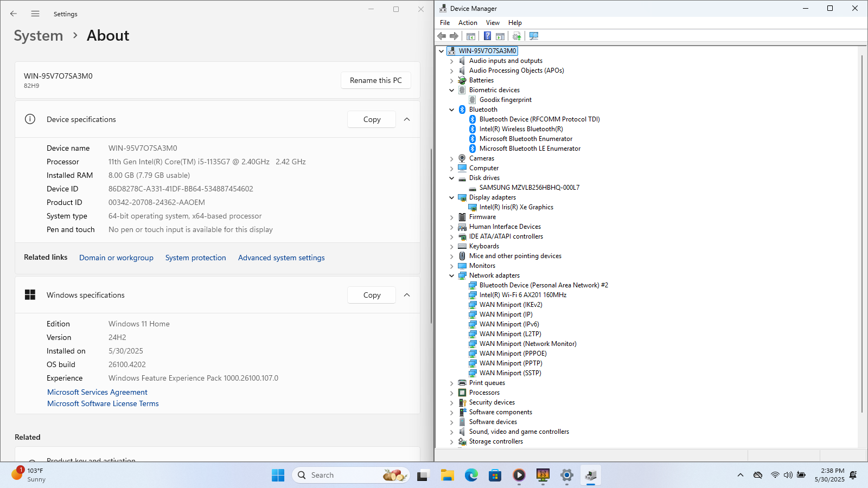The image size is (868, 488).
Task: Open Settings navigation hamburger menu
Action: [35, 14]
